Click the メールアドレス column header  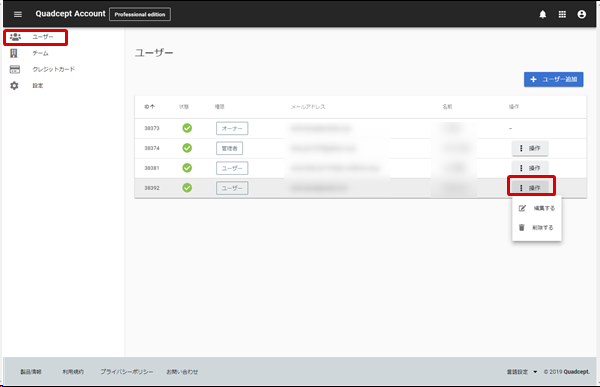[x=308, y=107]
